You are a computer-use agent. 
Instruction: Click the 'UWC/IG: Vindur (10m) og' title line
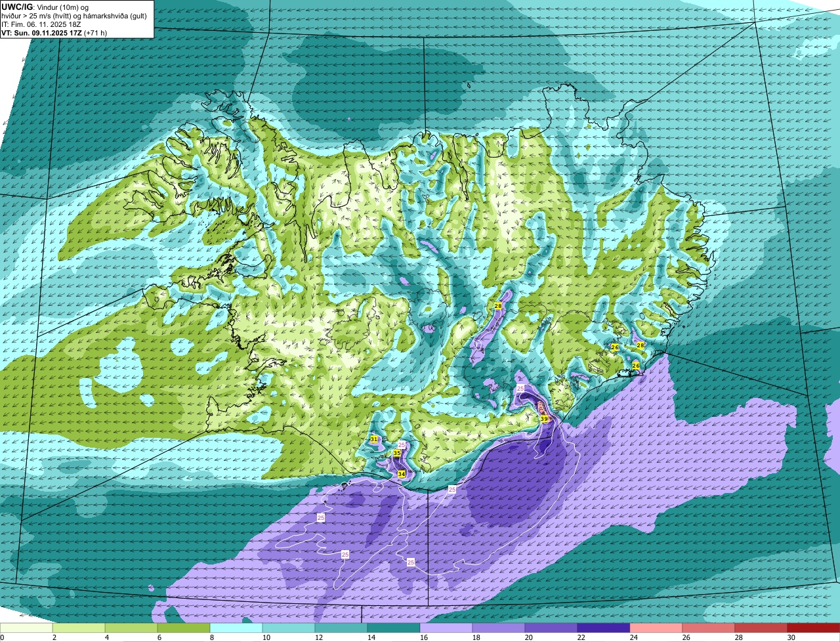(x=45, y=7)
